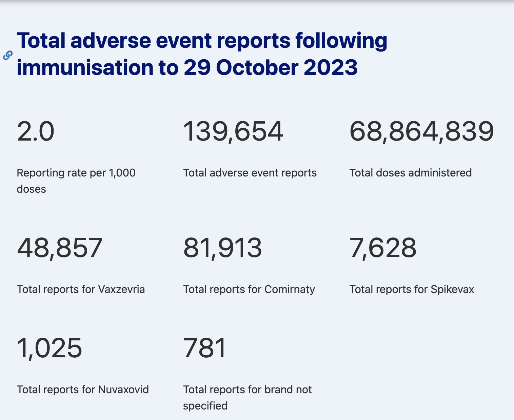The image size is (514, 420).
Task: Click the 81,913 statistic number
Action: tap(222, 248)
